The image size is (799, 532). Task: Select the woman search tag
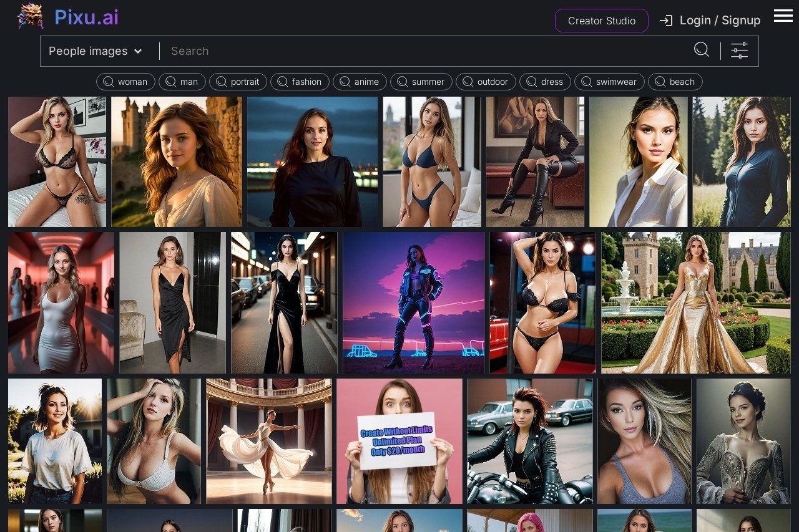click(125, 82)
